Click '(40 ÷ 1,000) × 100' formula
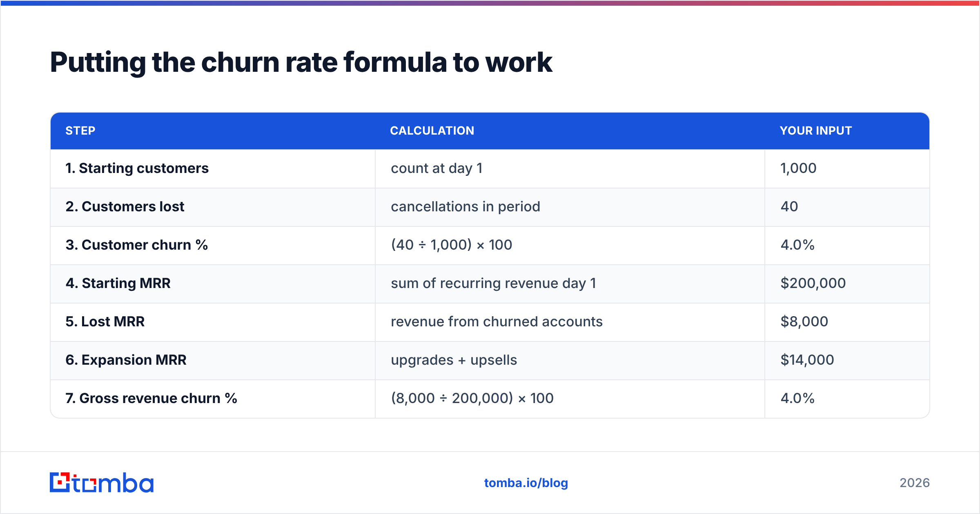The image size is (980, 514). click(x=452, y=245)
